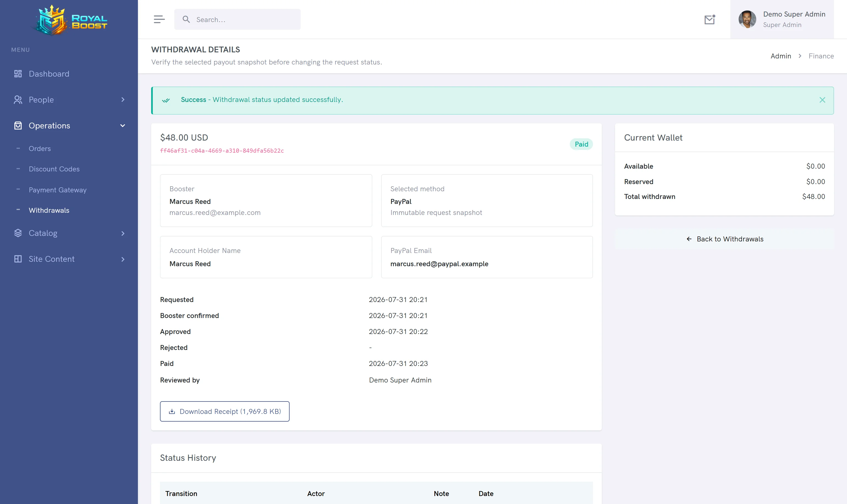Click the Royal Boost logo

71,20
